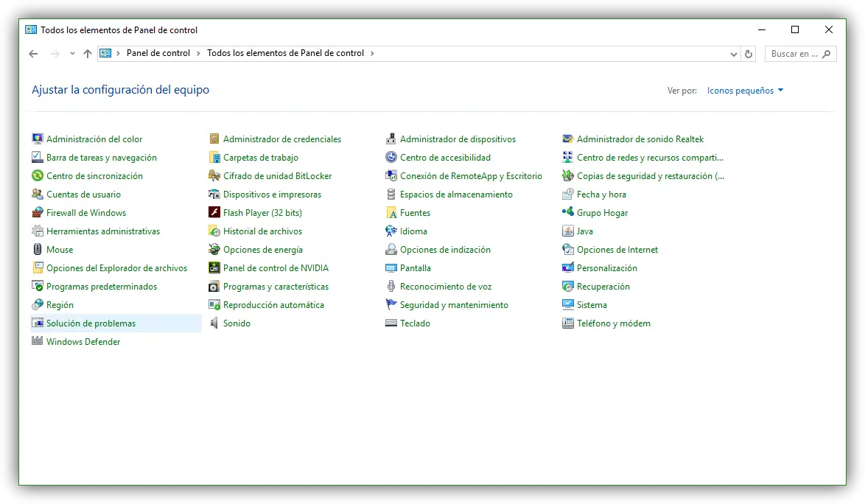
Task: Click Todos los elementos de Panel de control breadcrumb
Action: click(285, 53)
